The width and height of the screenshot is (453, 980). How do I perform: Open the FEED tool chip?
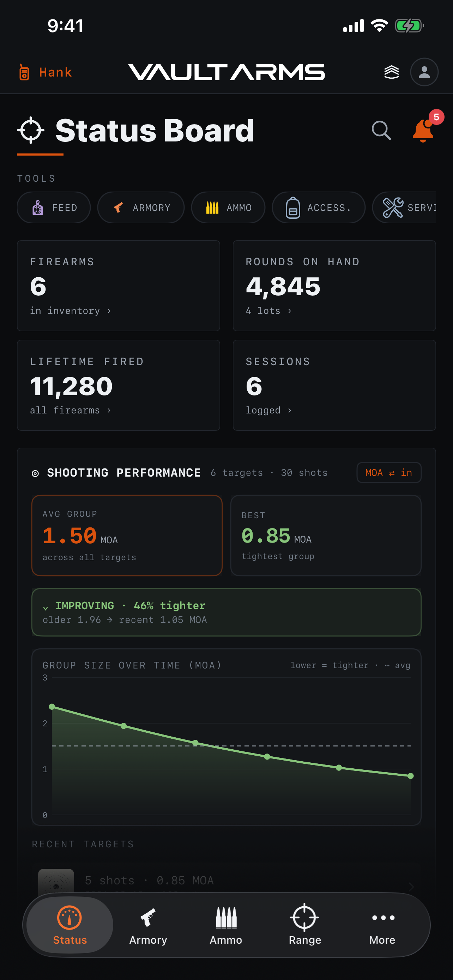[x=54, y=208]
